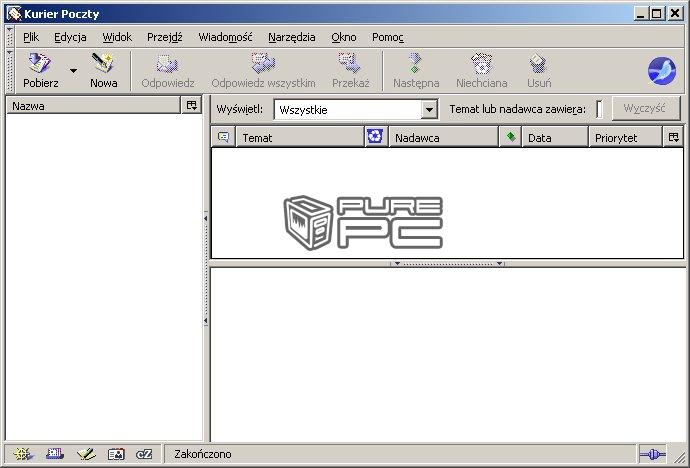690x468 pixels.
Task: Close the Kurier Poczty window
Action: coord(675,14)
